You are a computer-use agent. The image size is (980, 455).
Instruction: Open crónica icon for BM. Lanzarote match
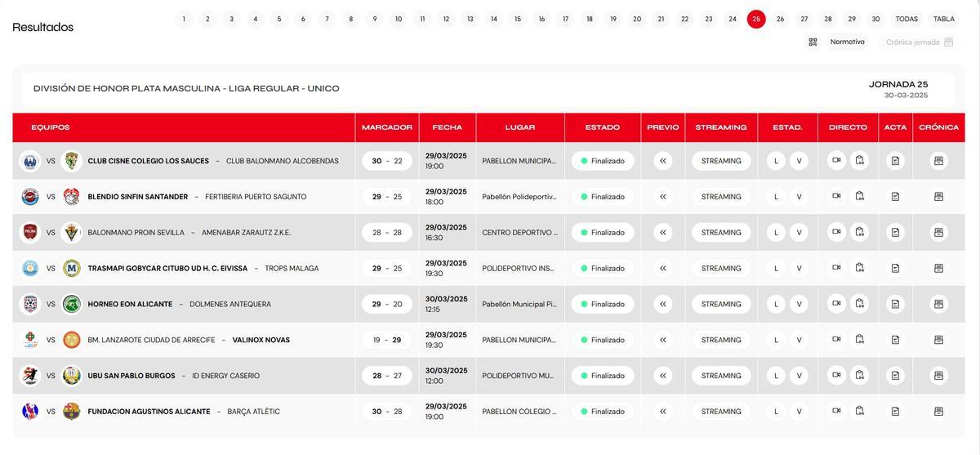[x=938, y=340]
